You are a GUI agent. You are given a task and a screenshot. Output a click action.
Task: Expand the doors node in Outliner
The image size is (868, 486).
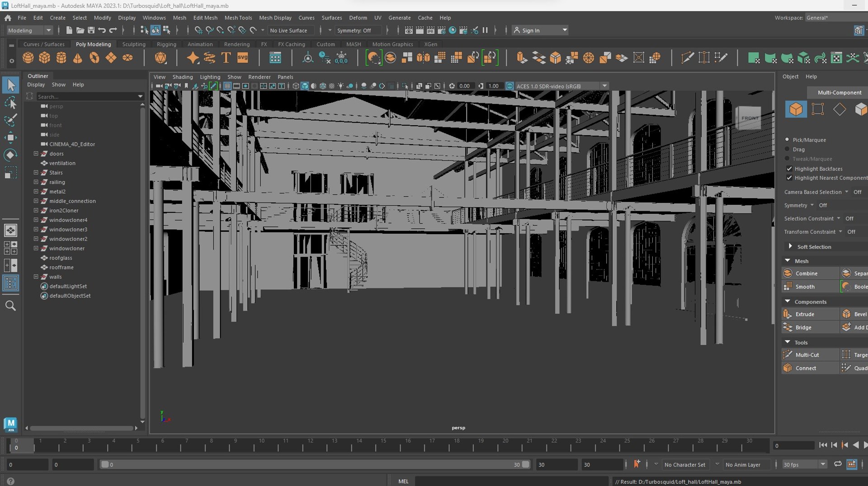(36, 154)
